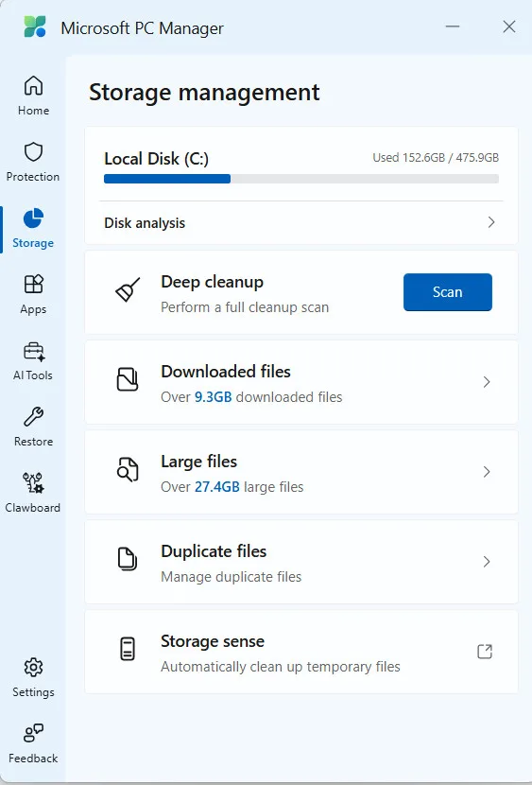
Task: Close the PC Manager window
Action: [509, 26]
